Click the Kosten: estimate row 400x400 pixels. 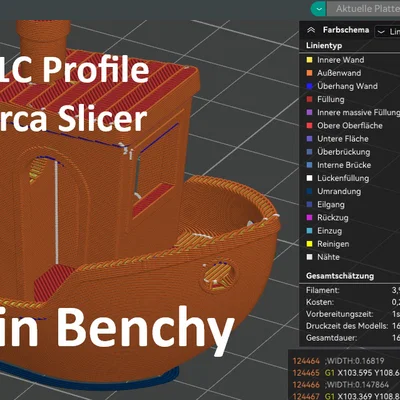click(353, 302)
